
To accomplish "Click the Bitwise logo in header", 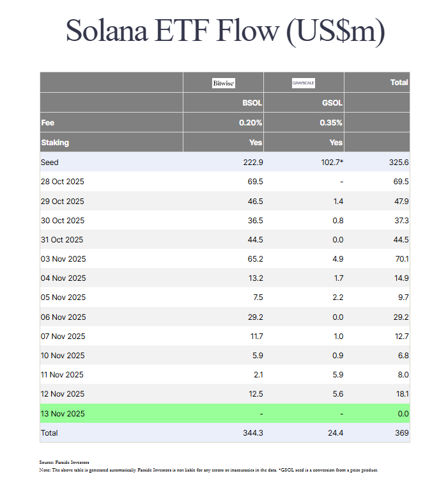I will pyautogui.click(x=224, y=83).
